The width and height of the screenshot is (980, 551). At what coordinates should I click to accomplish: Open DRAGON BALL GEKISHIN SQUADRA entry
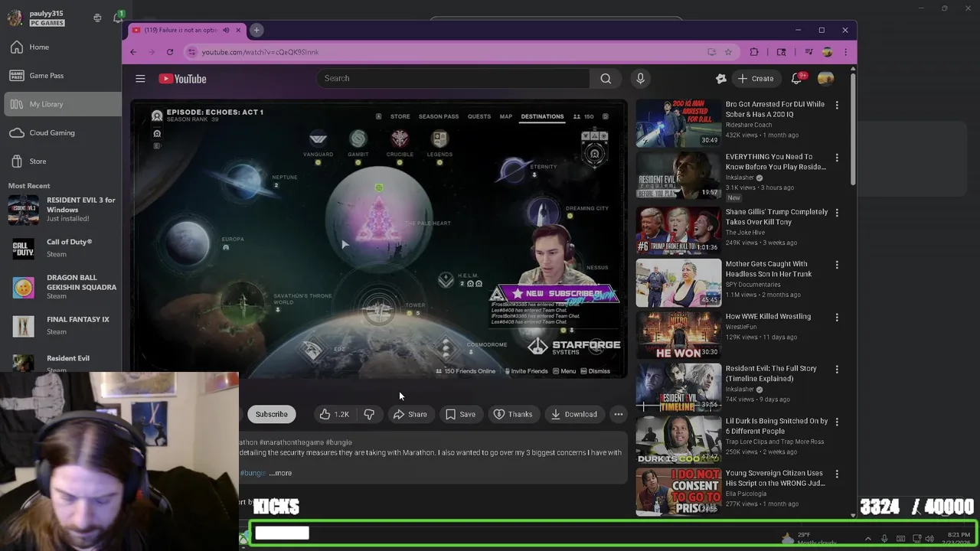[x=61, y=287]
